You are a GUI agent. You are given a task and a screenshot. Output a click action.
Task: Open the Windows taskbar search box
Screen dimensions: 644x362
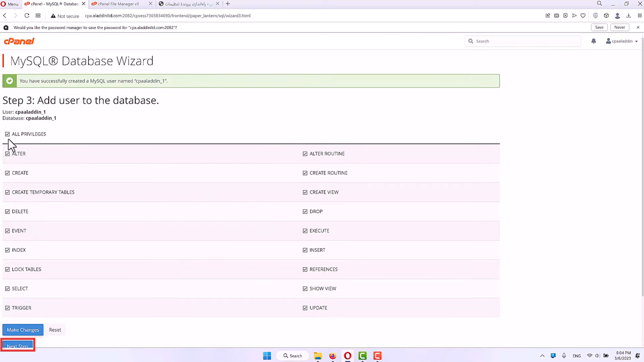tap(292, 356)
